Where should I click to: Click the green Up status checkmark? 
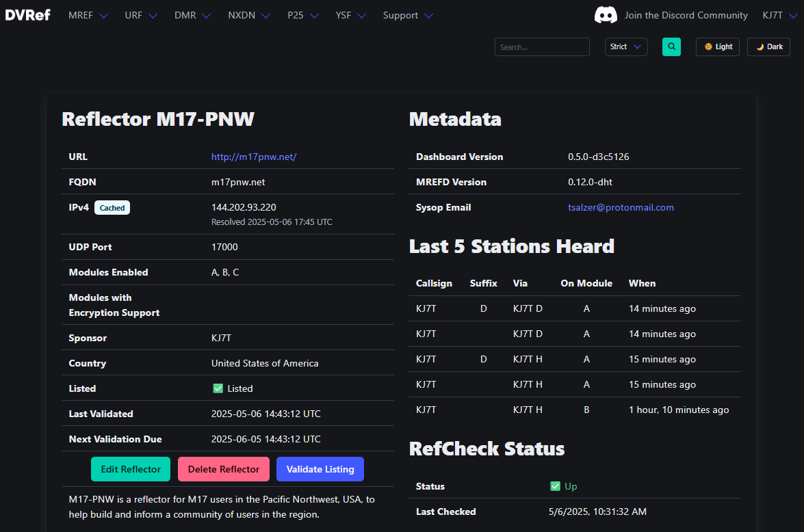(555, 486)
